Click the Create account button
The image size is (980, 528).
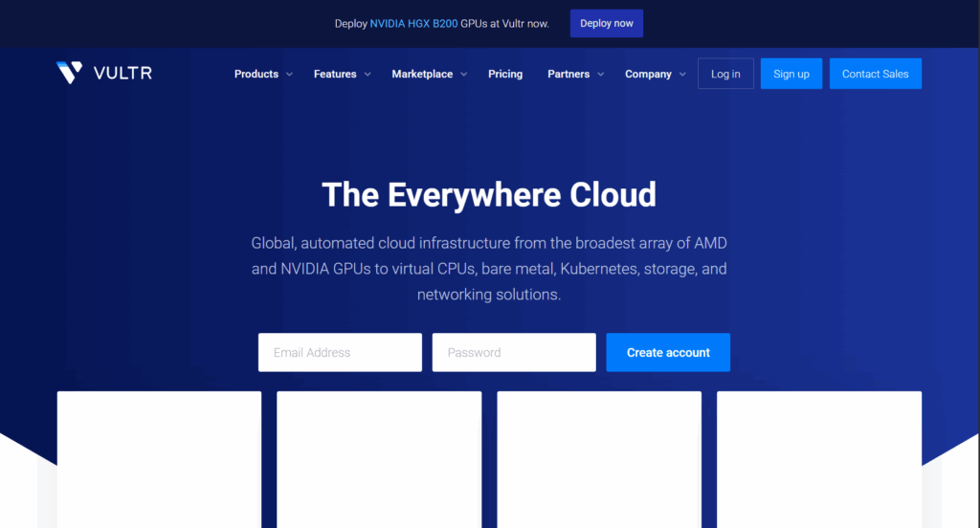(x=668, y=352)
